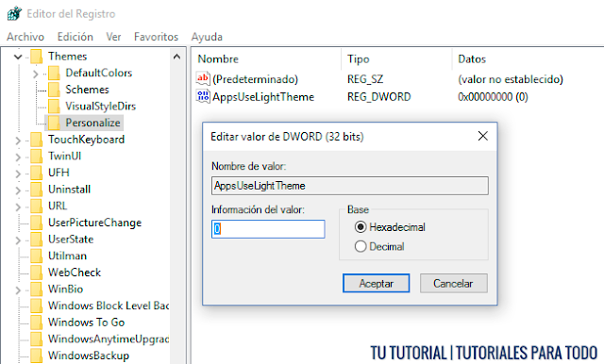Click the Información del valor field
Viewport: 604px width, 364px height.
(268, 229)
